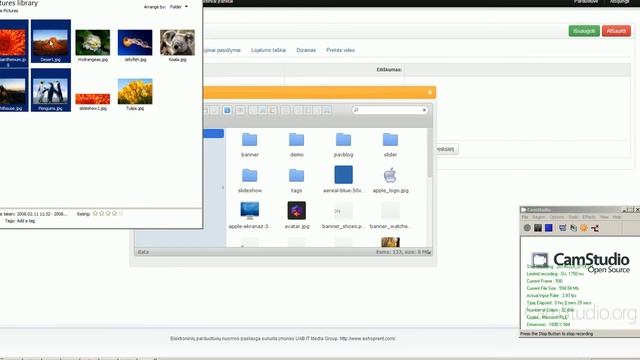This screenshot has width=640, height=360.
Task: Switch to the Prekės video tab
Action: coord(340,50)
